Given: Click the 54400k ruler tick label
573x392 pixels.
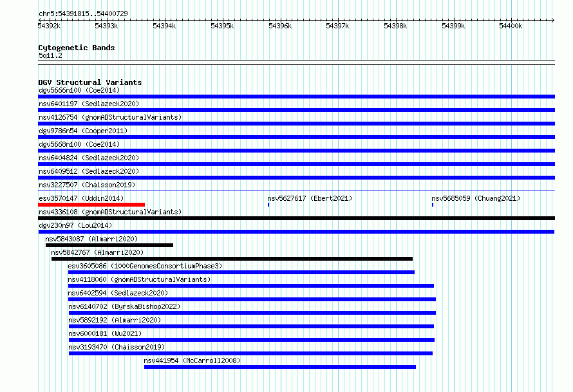Looking at the screenshot, I should tap(511, 26).
